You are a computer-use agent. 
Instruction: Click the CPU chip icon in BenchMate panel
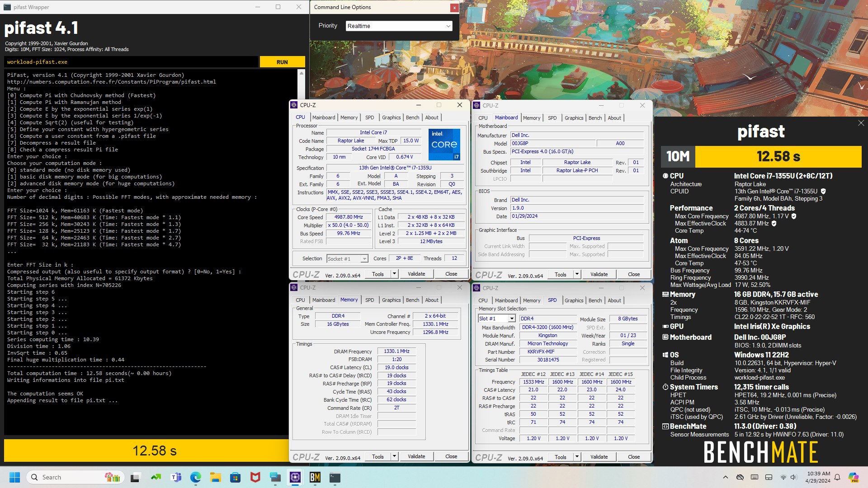665,176
